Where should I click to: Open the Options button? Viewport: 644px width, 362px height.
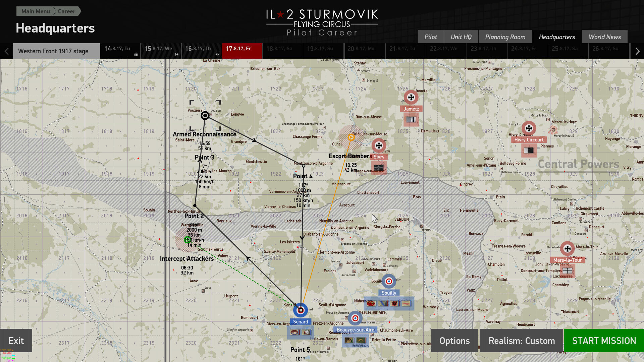coord(454,341)
